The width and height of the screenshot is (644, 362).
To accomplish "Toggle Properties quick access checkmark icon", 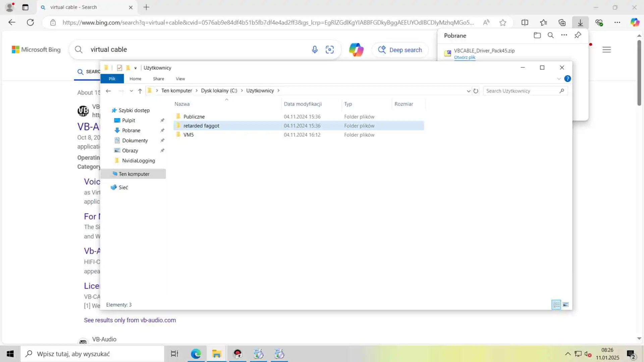I will click(x=119, y=68).
